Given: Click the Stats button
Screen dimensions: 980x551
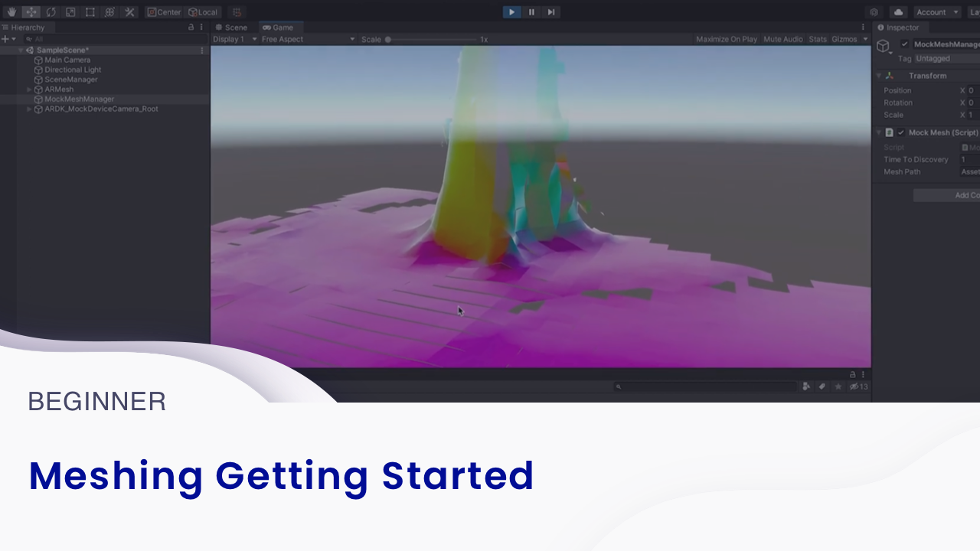Looking at the screenshot, I should [817, 39].
